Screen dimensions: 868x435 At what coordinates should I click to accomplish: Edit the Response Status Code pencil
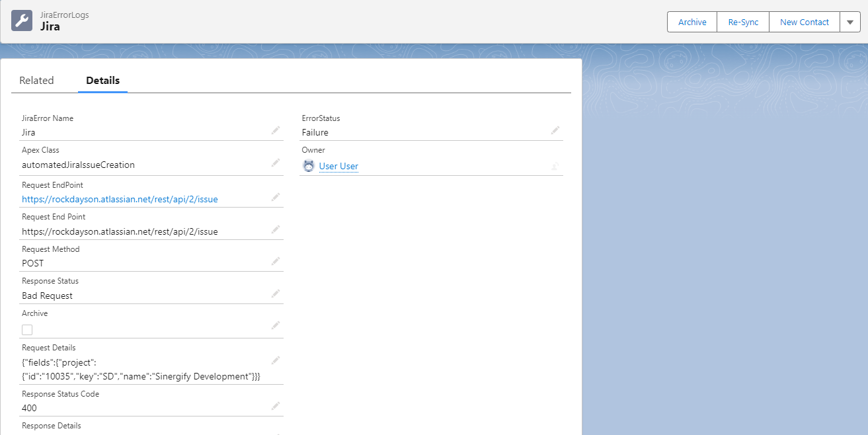click(276, 407)
